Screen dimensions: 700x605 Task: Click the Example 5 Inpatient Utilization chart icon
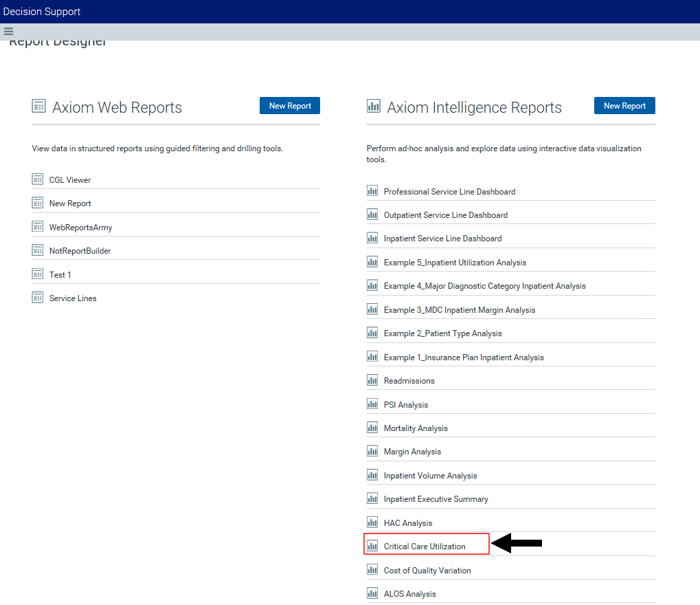coord(372,262)
